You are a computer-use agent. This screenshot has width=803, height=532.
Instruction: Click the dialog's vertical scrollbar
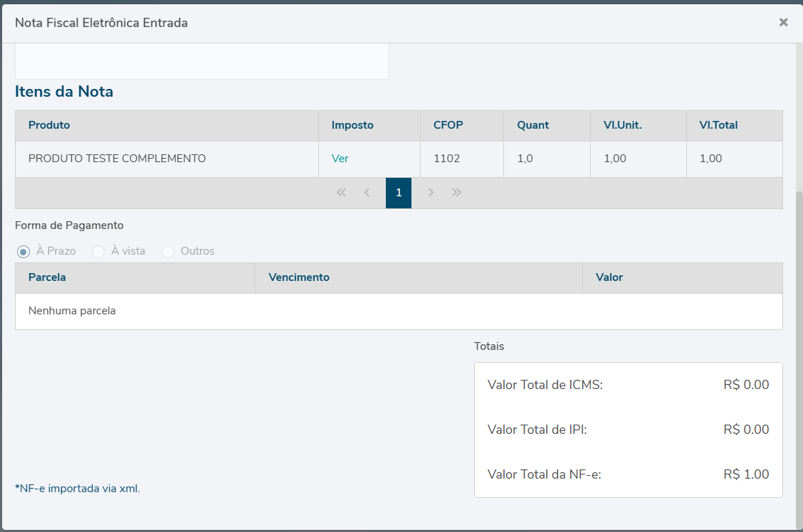pyautogui.click(x=799, y=356)
